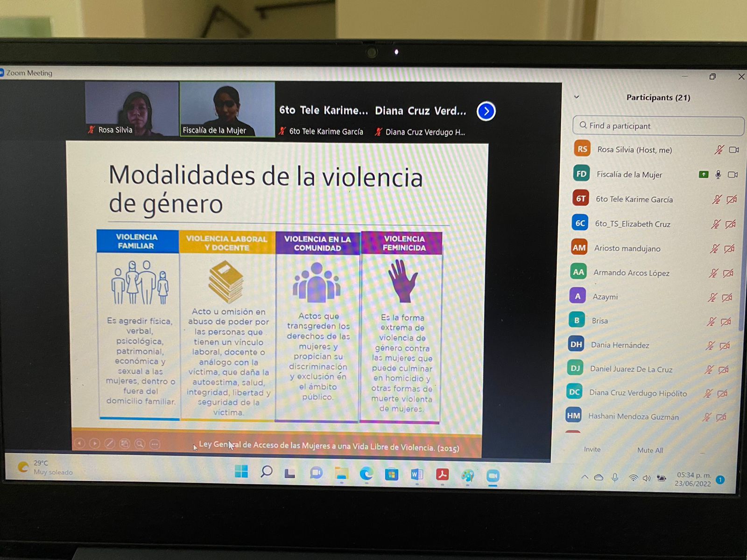Viewport: 747px width, 560px height.
Task: Click muted mic icon for Brisa
Action: [711, 322]
